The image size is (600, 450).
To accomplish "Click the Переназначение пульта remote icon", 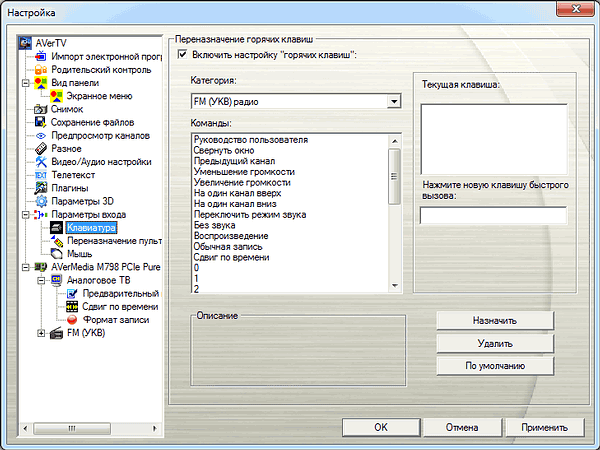I will click(57, 241).
